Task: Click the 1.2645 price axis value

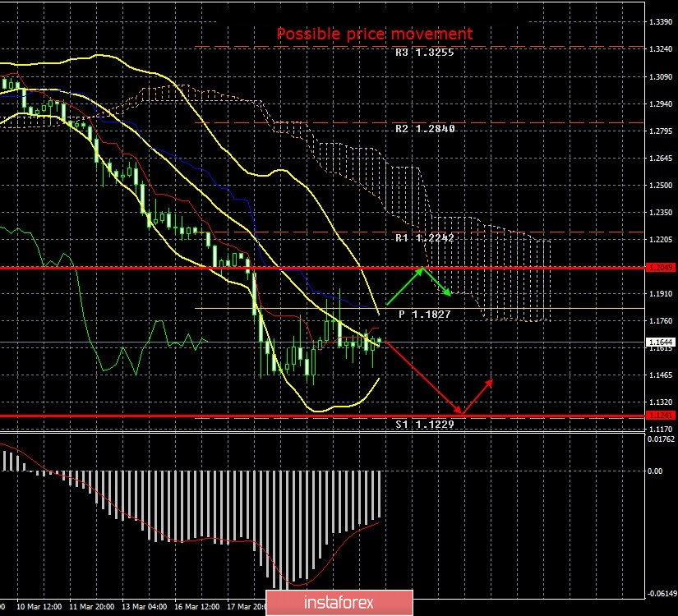Action: pyautogui.click(x=661, y=159)
